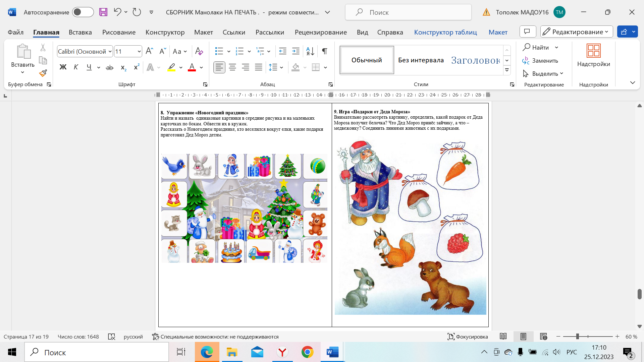Click the sort A-Z icon
Image resolution: width=644 pixels, height=362 pixels.
310,51
